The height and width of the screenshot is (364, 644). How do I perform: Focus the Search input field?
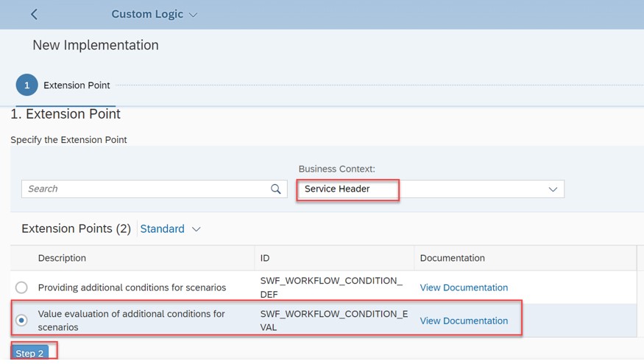click(x=146, y=189)
